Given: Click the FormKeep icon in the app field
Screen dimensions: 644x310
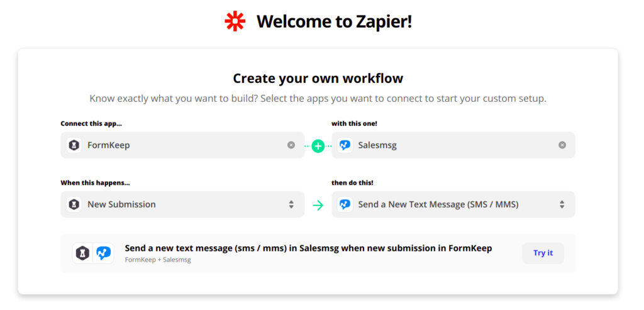Looking at the screenshot, I should click(74, 145).
